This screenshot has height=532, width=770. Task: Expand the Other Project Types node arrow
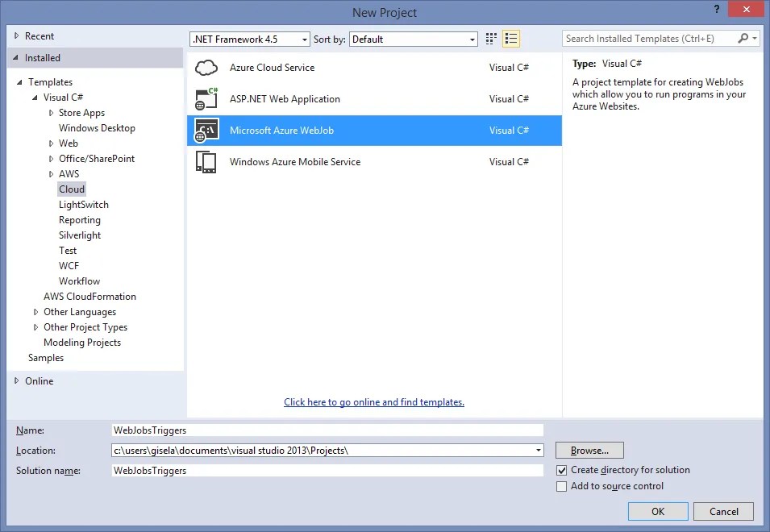click(35, 326)
